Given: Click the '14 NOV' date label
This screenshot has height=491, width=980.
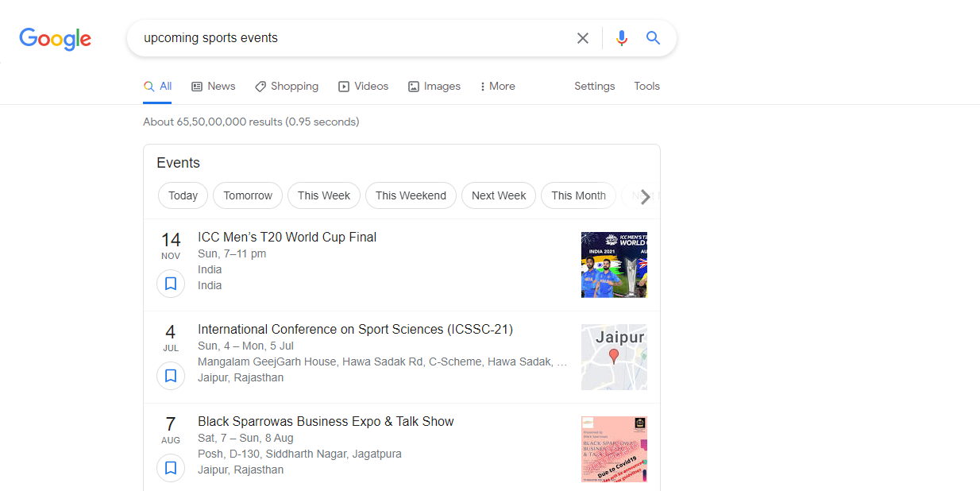Looking at the screenshot, I should (171, 246).
